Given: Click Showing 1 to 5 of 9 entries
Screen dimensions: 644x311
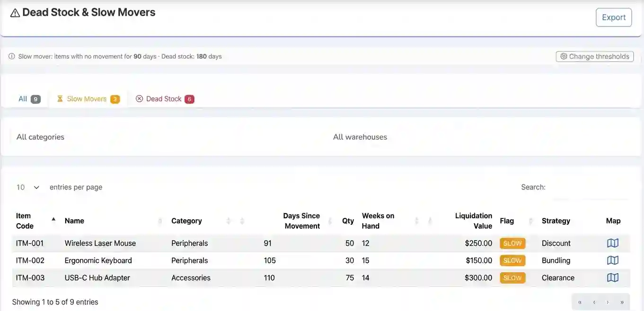Looking at the screenshot, I should point(55,302).
